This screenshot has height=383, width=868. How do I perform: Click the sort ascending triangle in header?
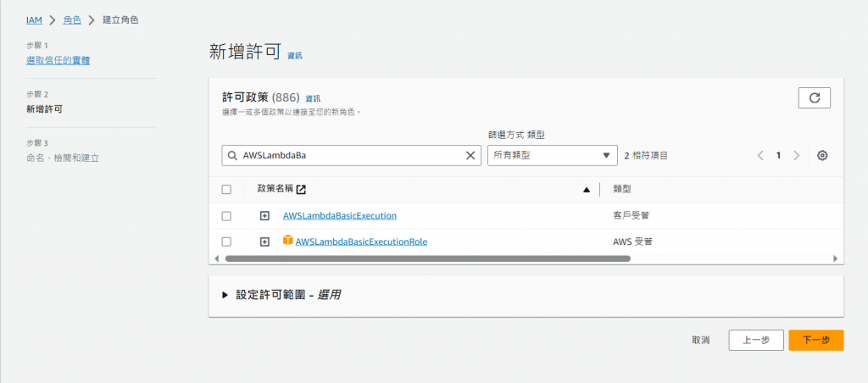(x=587, y=190)
